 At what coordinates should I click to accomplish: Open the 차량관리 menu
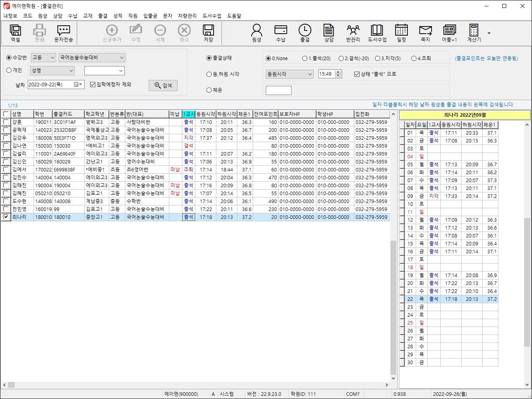(x=187, y=16)
